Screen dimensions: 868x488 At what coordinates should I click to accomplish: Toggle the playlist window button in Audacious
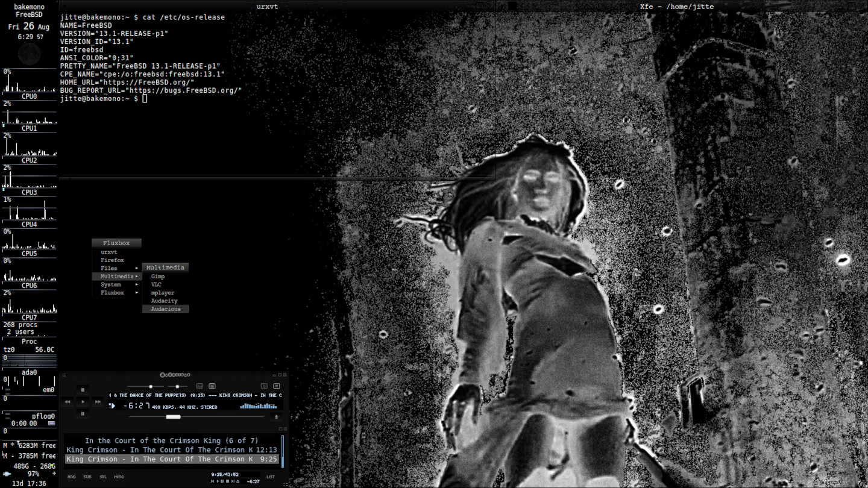212,386
